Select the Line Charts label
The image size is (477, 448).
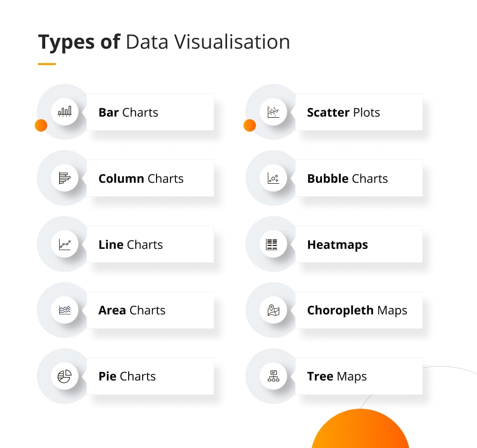coord(131,245)
